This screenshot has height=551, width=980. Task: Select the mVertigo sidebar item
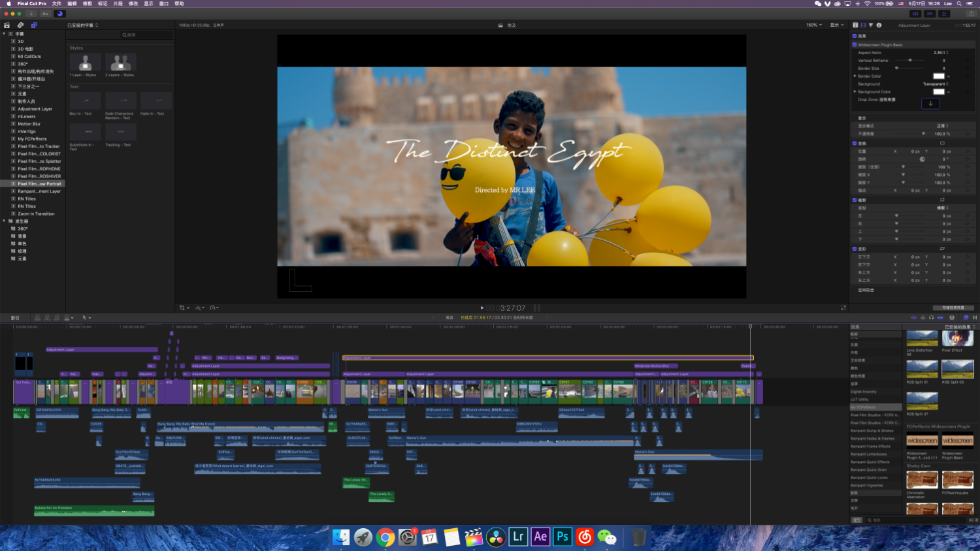[x=27, y=131]
